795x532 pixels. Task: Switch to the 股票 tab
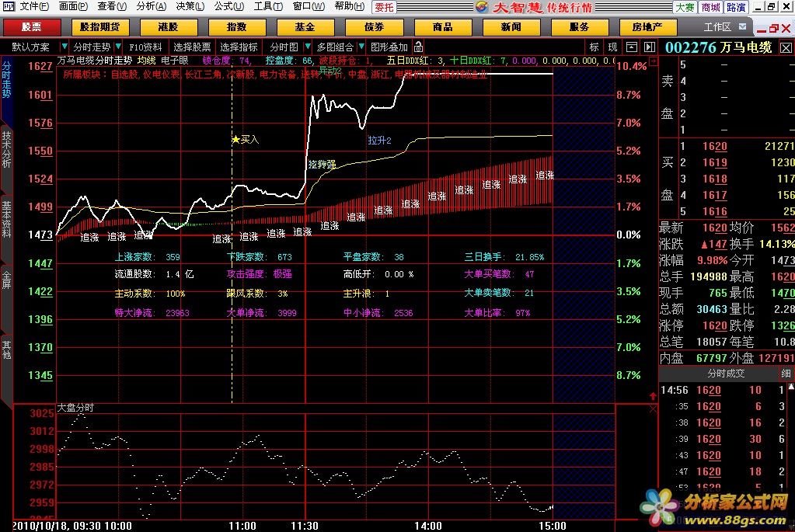32,27
